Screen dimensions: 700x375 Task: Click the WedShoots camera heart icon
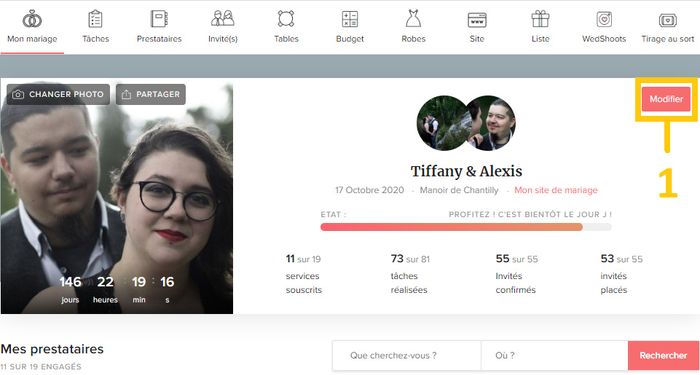tap(604, 19)
